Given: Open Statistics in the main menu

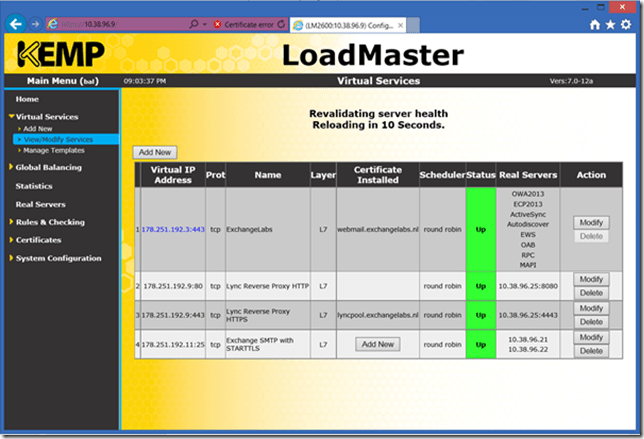Looking at the screenshot, I should click(34, 186).
